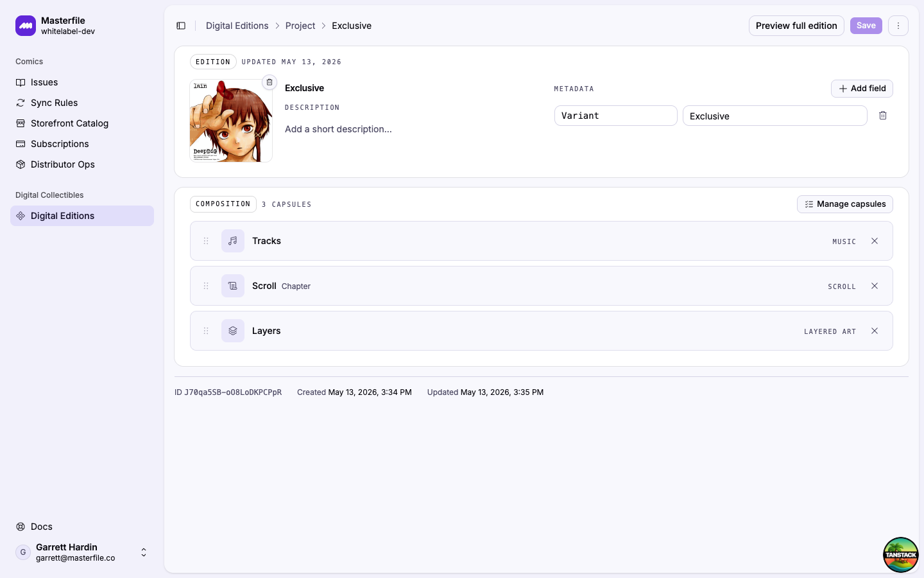Click the Layers stack icon
Screen dimensions: 924x578
[x=233, y=331]
